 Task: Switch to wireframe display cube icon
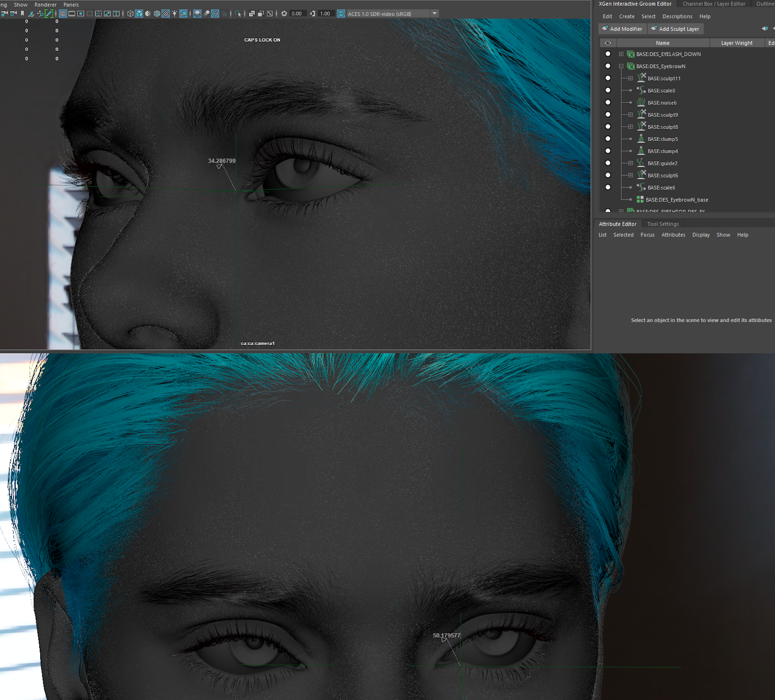click(x=130, y=14)
